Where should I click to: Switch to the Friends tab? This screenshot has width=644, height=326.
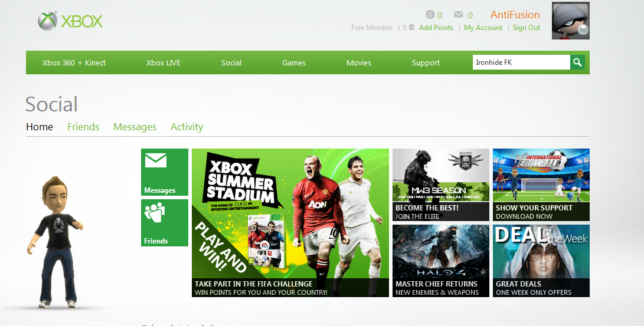(x=83, y=127)
